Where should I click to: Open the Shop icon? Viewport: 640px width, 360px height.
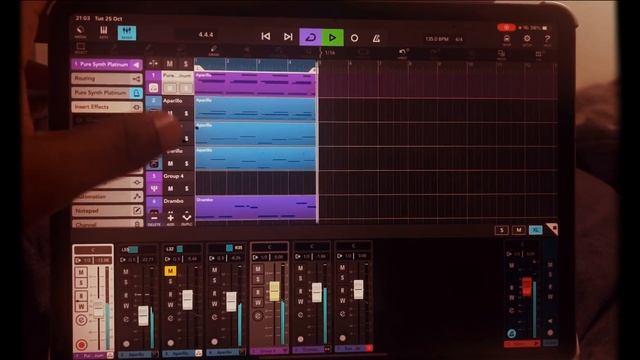click(x=507, y=40)
